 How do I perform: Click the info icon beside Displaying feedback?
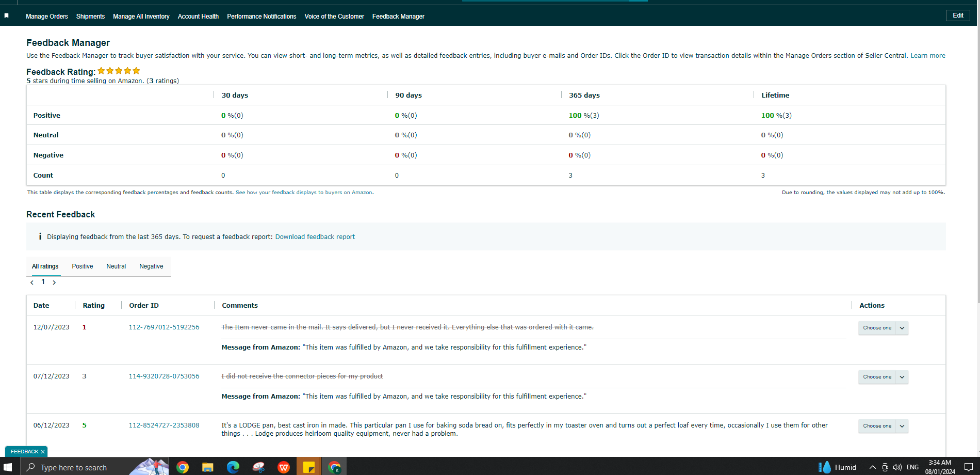pyautogui.click(x=40, y=236)
